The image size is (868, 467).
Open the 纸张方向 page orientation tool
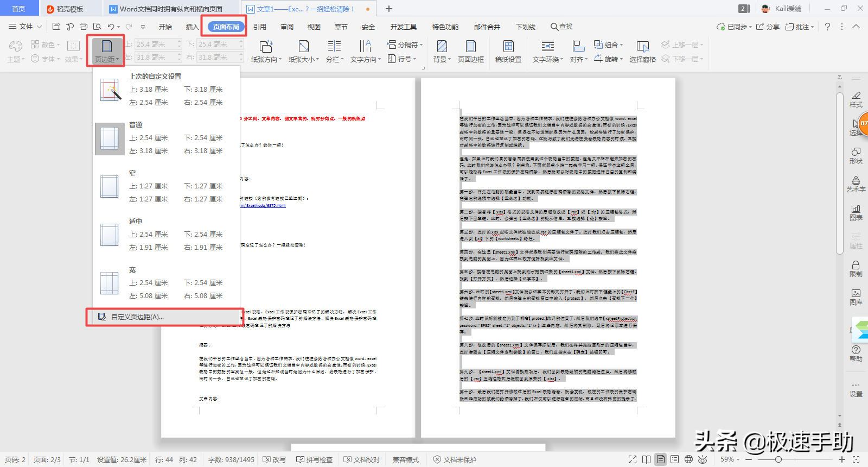point(266,52)
